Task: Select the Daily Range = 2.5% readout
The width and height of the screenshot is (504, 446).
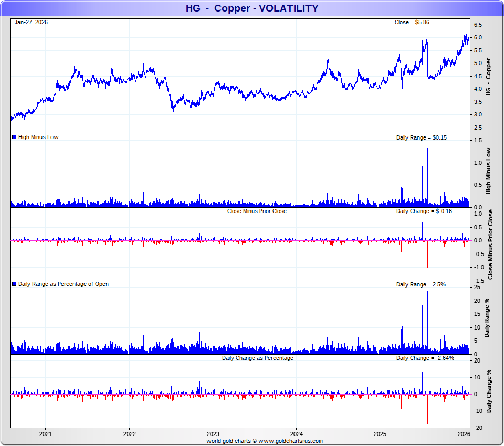Action: click(421, 284)
